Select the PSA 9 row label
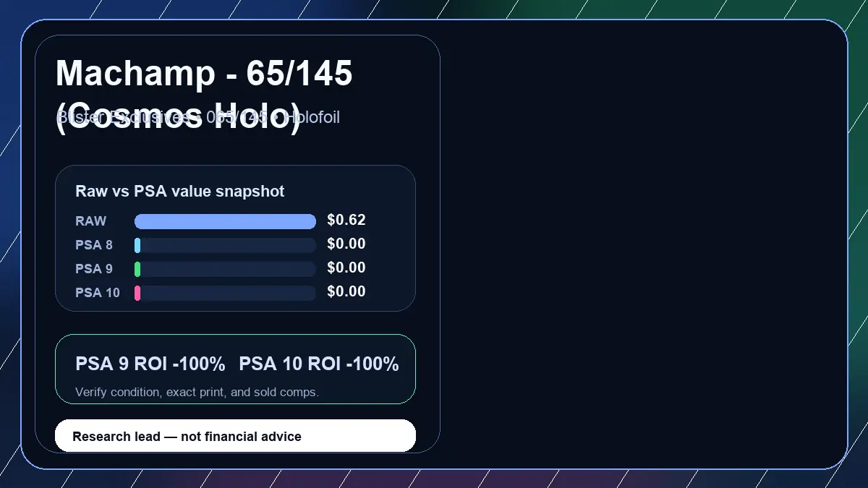Viewport: 868px width, 488px height. coord(94,269)
